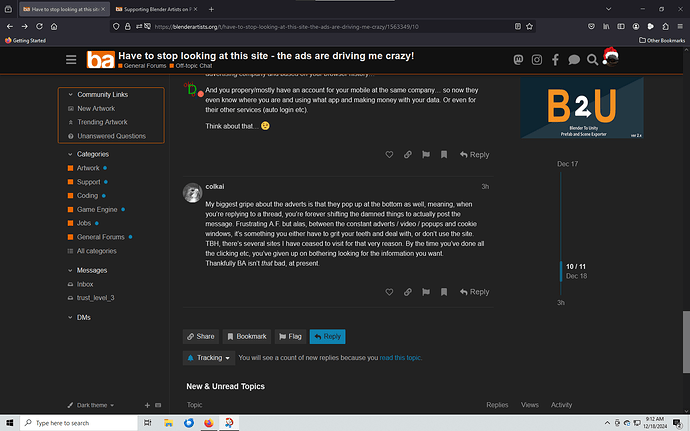The image size is (690, 431).
Task: Open the hamburger sidebar menu
Action: 71,59
